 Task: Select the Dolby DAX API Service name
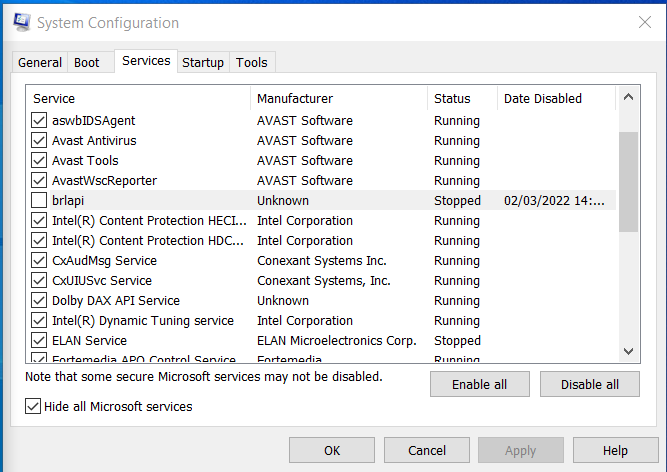[116, 301]
